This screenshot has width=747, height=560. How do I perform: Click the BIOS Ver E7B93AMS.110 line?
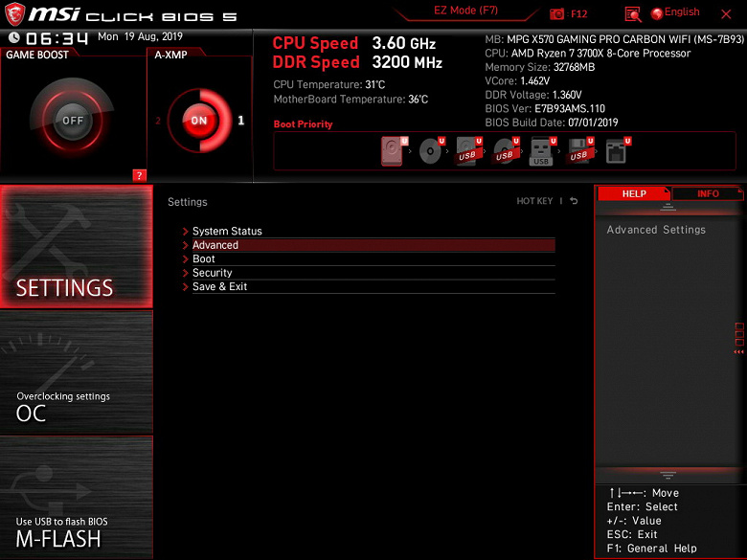click(x=545, y=108)
